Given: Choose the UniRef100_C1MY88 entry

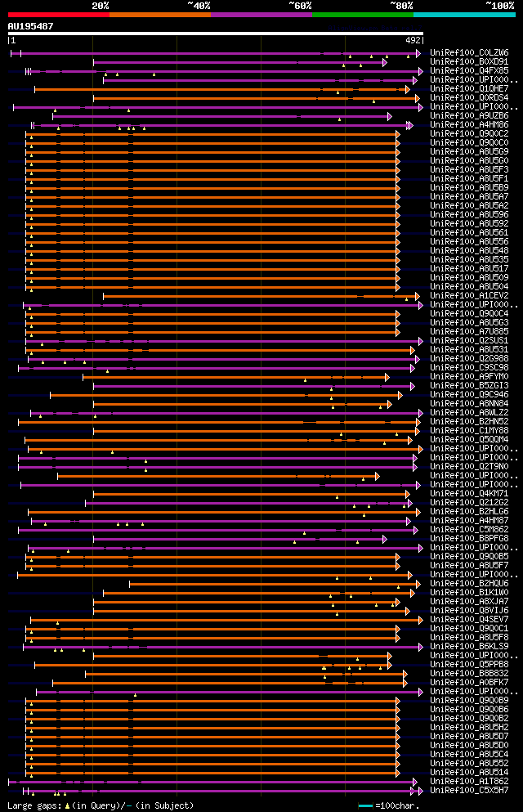Looking at the screenshot, I should 469,430.
